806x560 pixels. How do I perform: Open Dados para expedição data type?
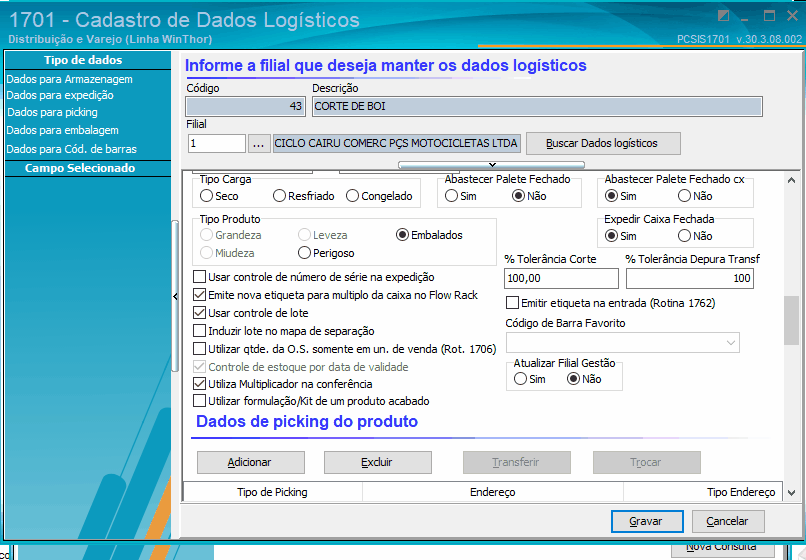coord(60,95)
